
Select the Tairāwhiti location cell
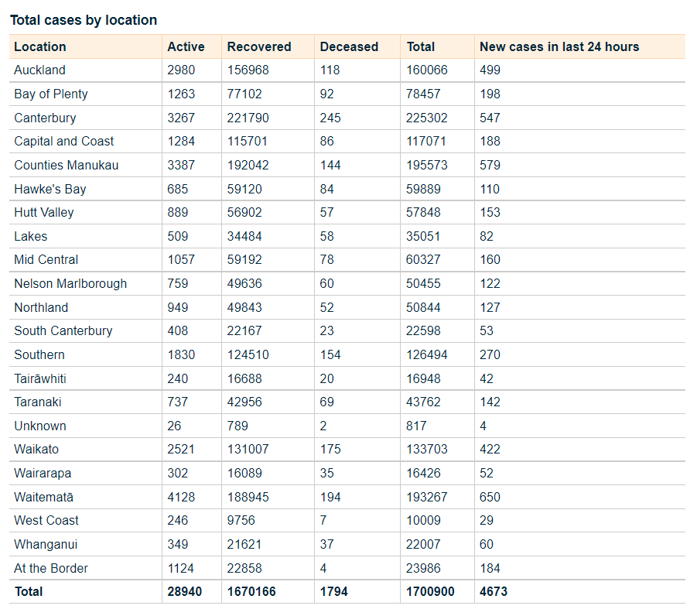45,378
